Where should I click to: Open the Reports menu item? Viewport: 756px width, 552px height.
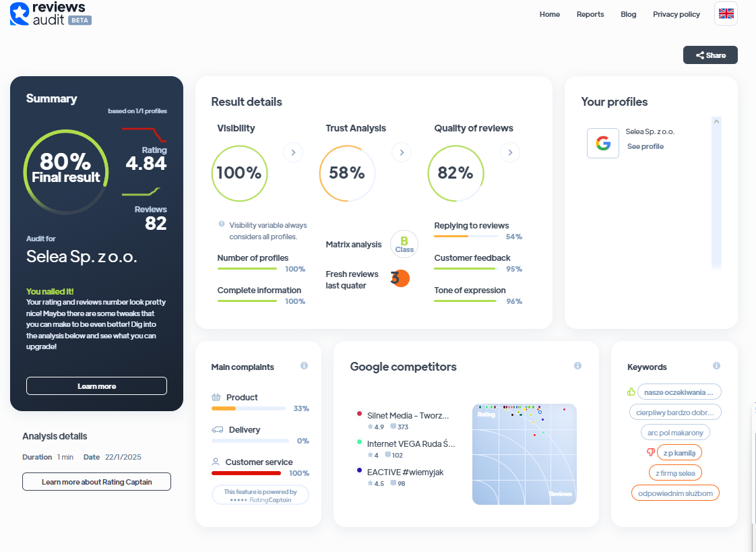(x=590, y=14)
